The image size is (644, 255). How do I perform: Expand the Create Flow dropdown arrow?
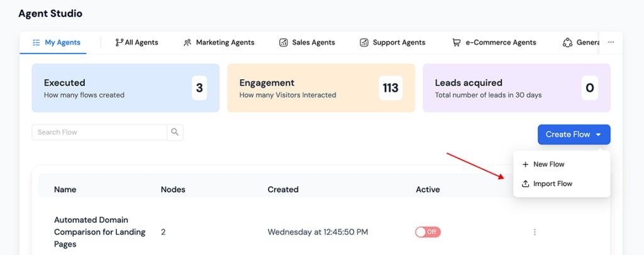(599, 135)
